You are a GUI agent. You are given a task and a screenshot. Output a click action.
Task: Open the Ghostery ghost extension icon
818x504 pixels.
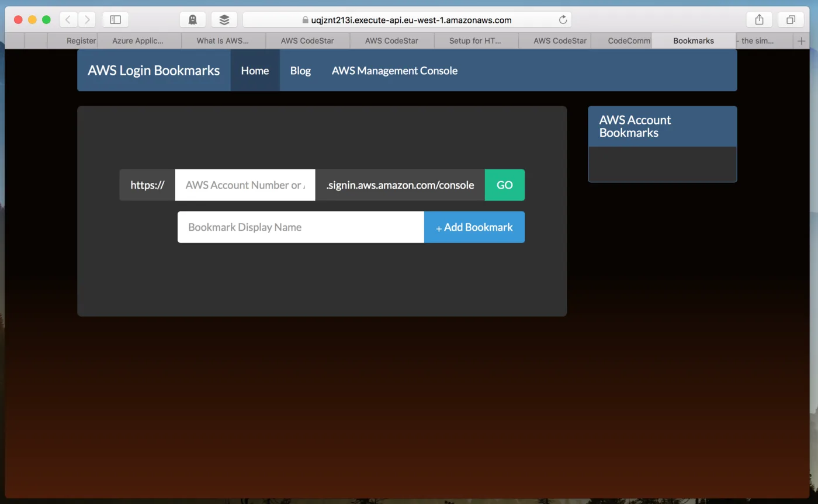(193, 20)
